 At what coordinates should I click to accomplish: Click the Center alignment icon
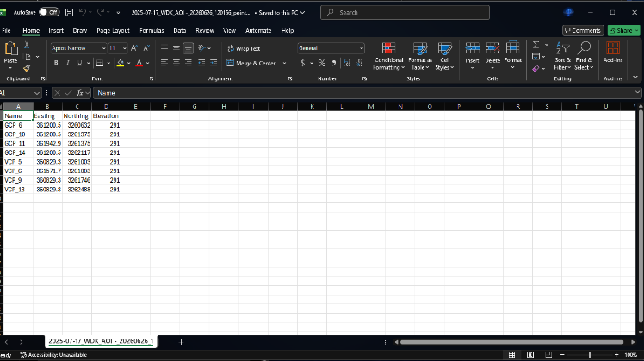tap(176, 62)
